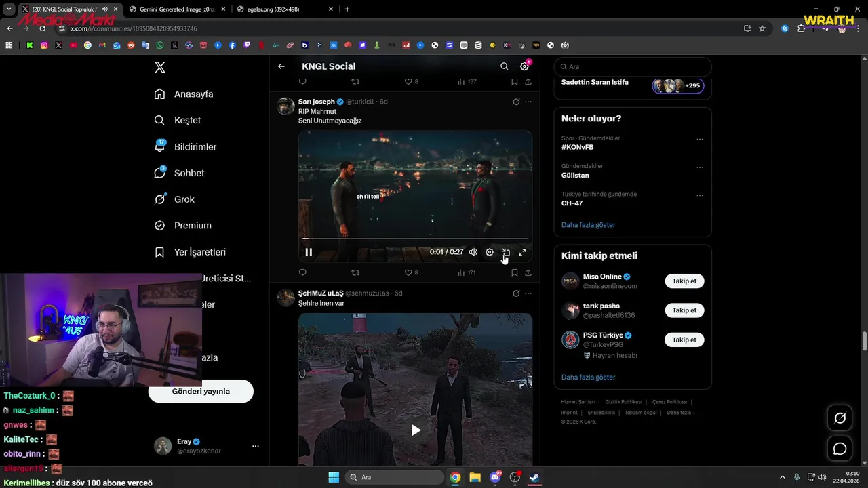
Task: Click Daha fazla göster under trends
Action: coord(588,225)
